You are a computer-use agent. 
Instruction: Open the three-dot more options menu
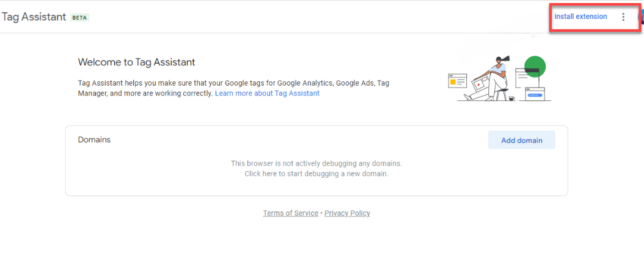(x=623, y=17)
